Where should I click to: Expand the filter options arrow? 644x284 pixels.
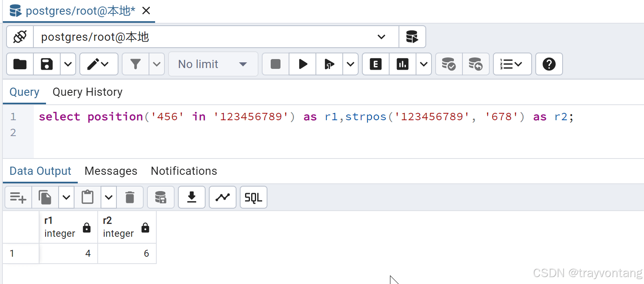coord(157,64)
